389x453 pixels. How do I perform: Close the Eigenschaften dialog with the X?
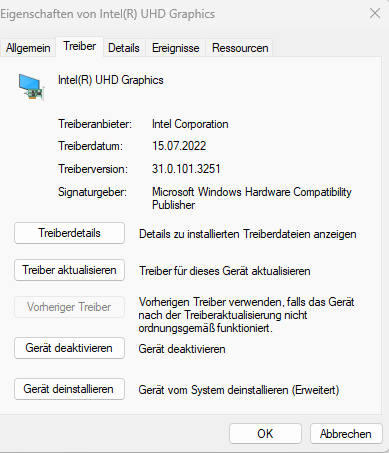[x=375, y=14]
